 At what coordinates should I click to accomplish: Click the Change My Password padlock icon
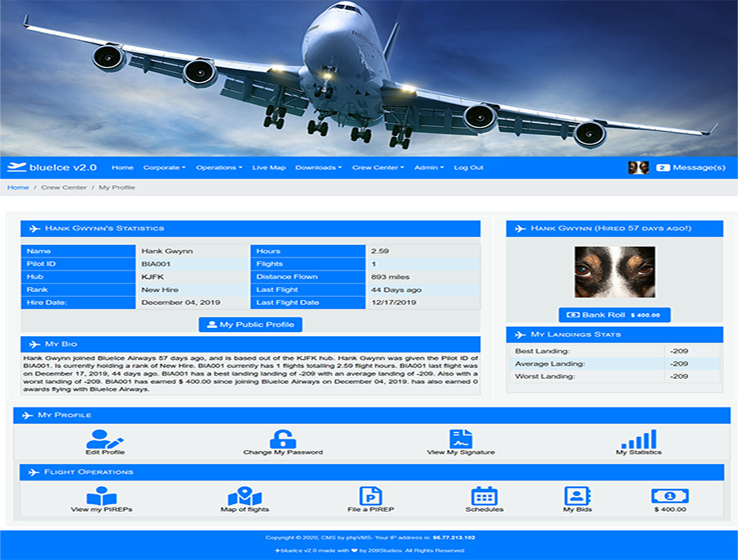click(283, 439)
